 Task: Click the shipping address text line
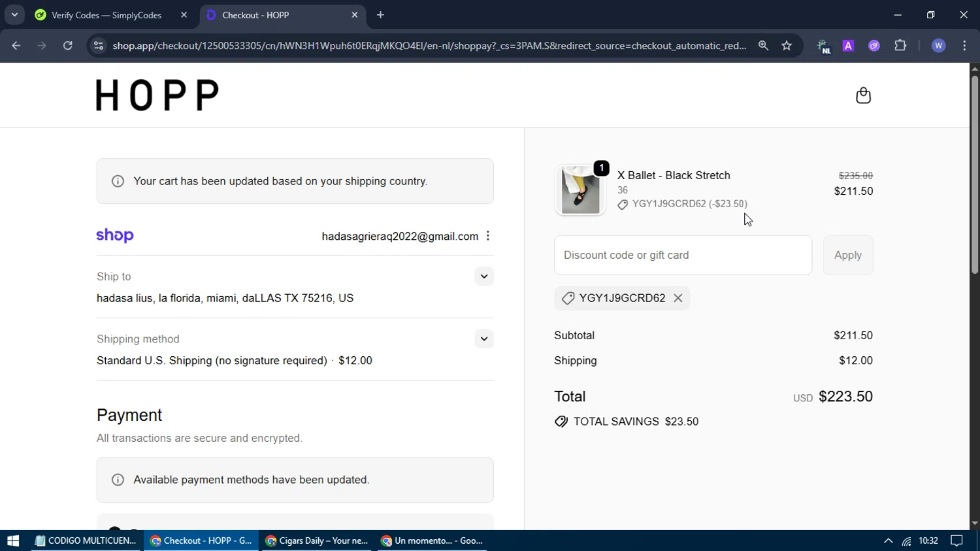click(x=225, y=298)
